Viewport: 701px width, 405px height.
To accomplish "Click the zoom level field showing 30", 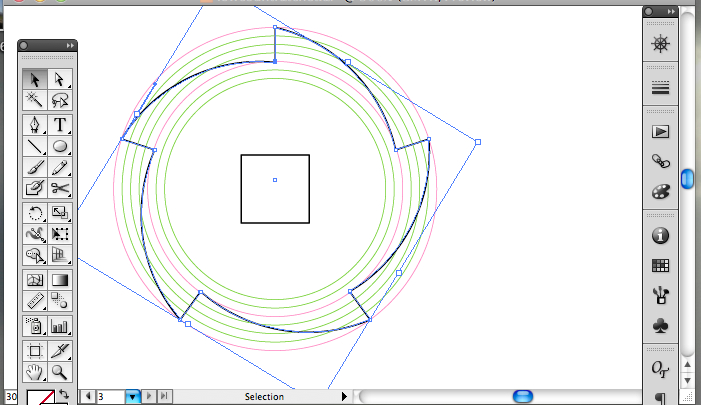I will pyautogui.click(x=11, y=397).
